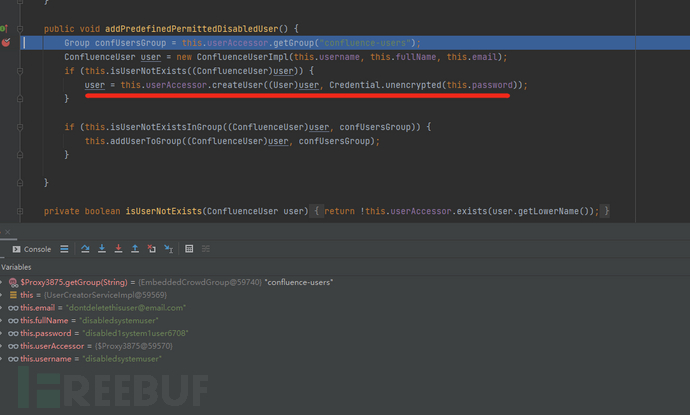Select the Variables panel header
Screen dimensions: 690x415
pyautogui.click(x=16, y=267)
